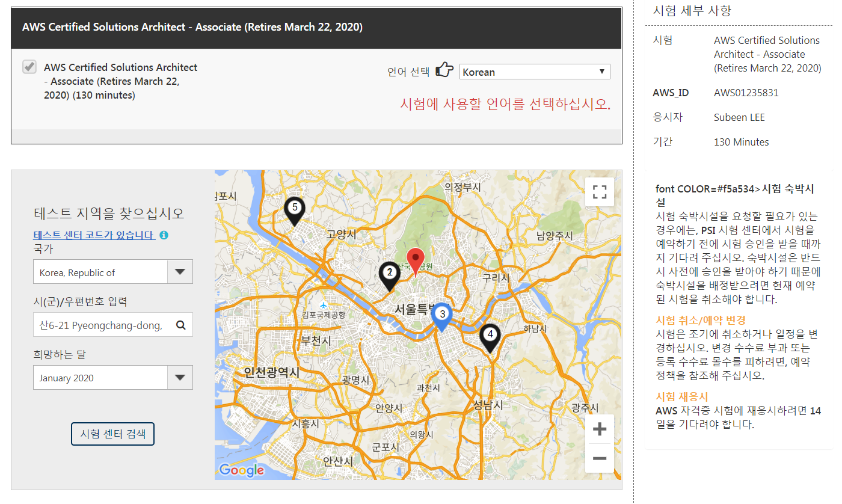This screenshot has height=504, width=842.
Task: Click the 고양시 label on map
Action: pos(341,234)
